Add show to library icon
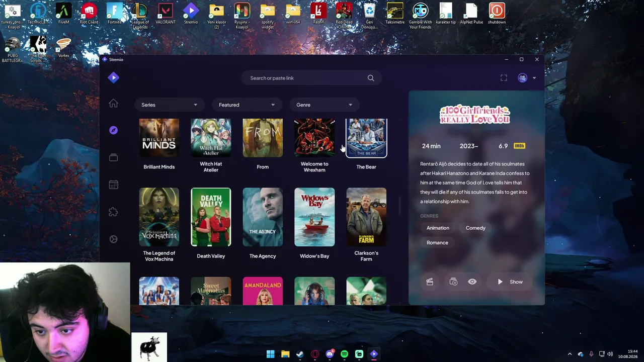The width and height of the screenshot is (644, 362). (x=453, y=282)
